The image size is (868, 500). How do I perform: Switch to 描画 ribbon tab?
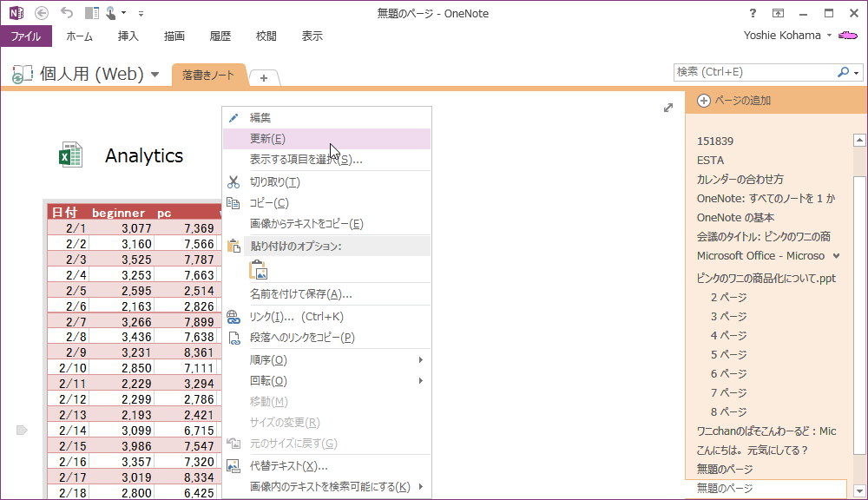[174, 36]
